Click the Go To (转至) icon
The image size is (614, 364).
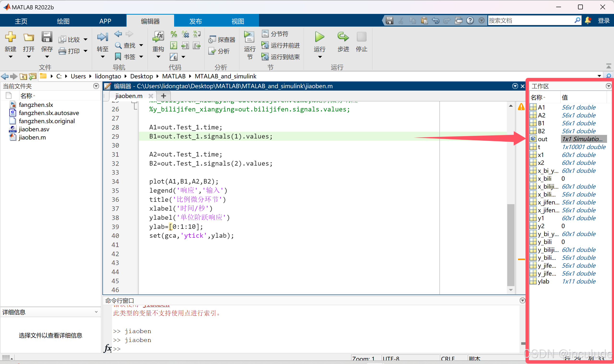tap(102, 37)
